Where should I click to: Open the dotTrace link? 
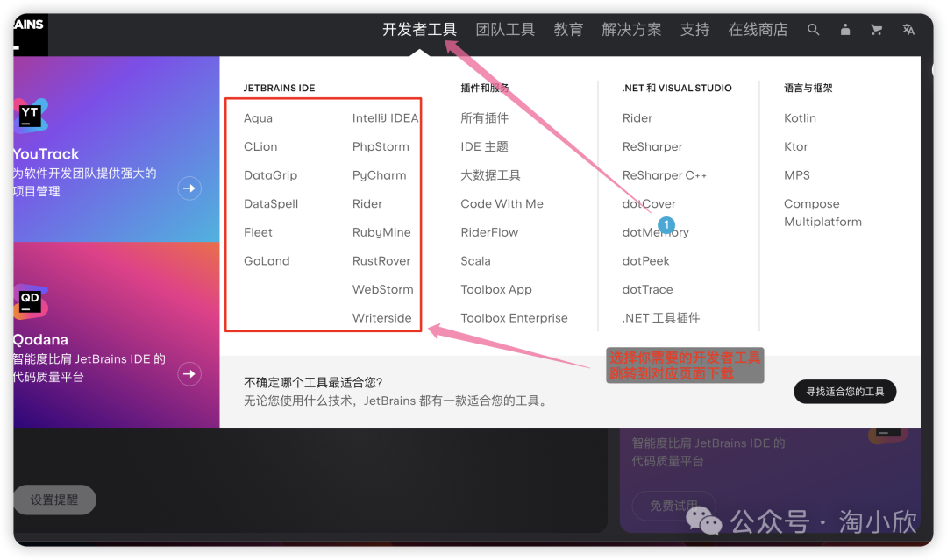[x=647, y=290]
